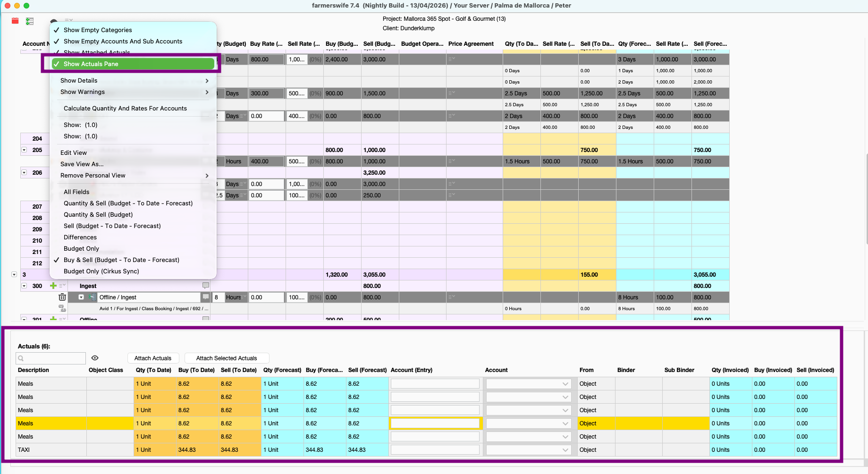Open the view options menu icon above the table
This screenshot has height=474, width=868.
click(x=69, y=20)
